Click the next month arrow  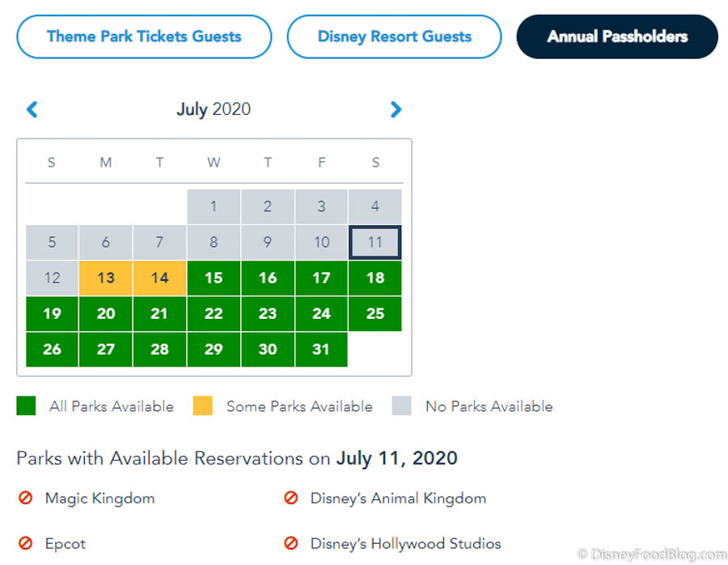(396, 109)
